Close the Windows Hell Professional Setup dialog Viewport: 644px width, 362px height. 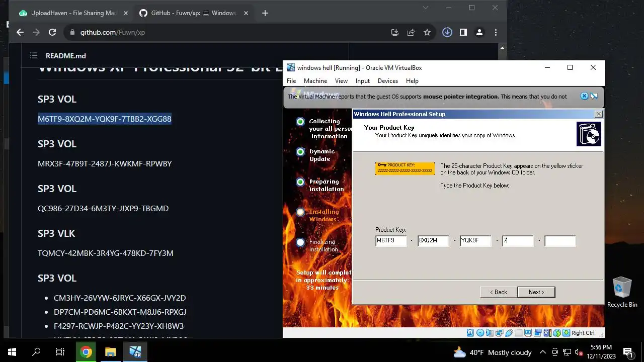(x=598, y=114)
